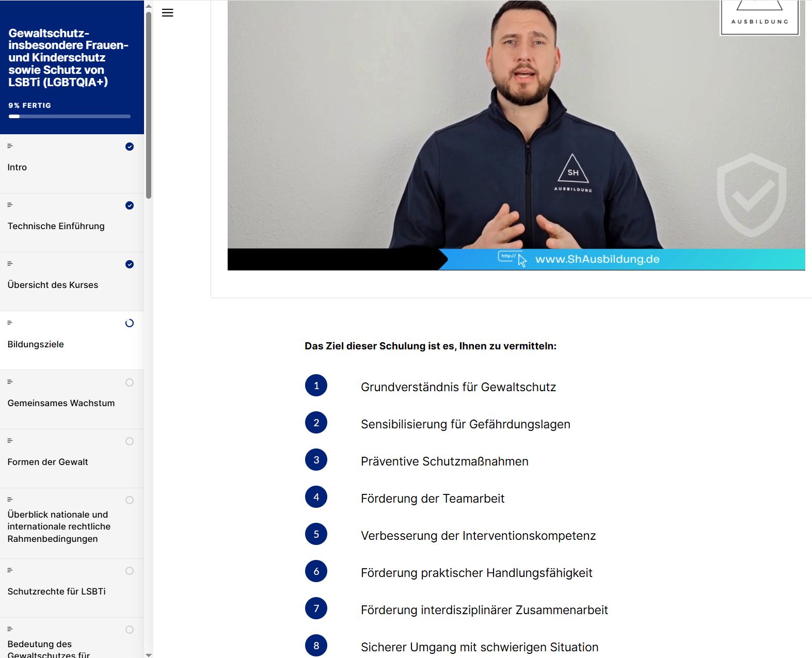Click text Präventive Schutzmaßnahmen
The height and width of the screenshot is (658, 812).
(x=444, y=461)
